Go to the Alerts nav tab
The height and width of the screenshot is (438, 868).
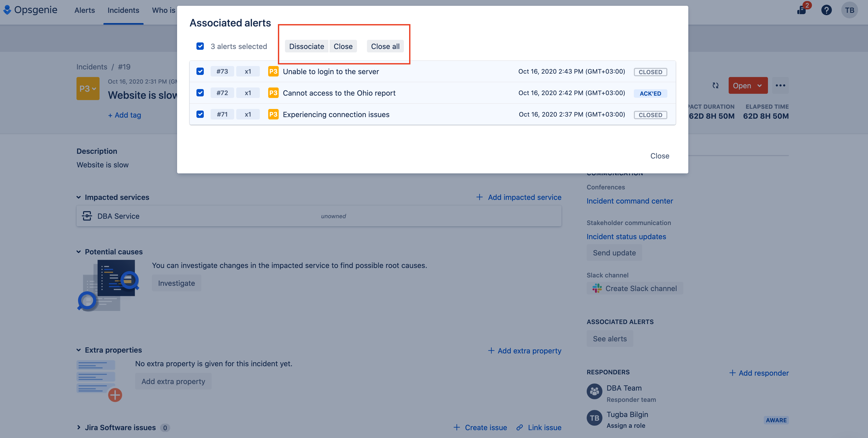(85, 10)
